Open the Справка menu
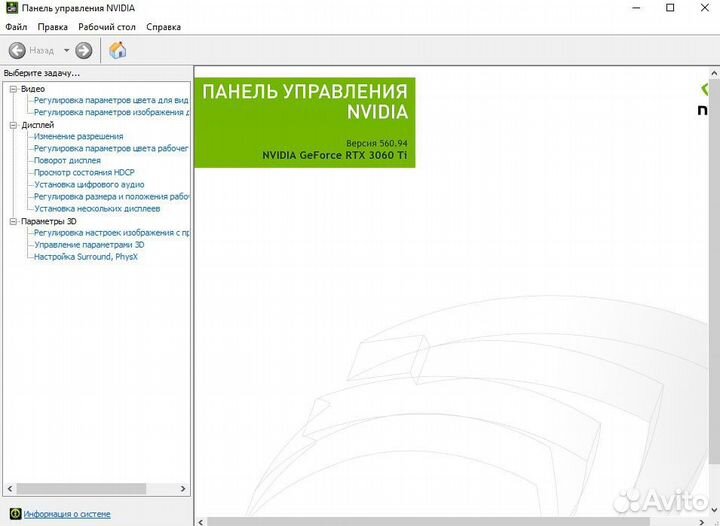 coord(164,27)
